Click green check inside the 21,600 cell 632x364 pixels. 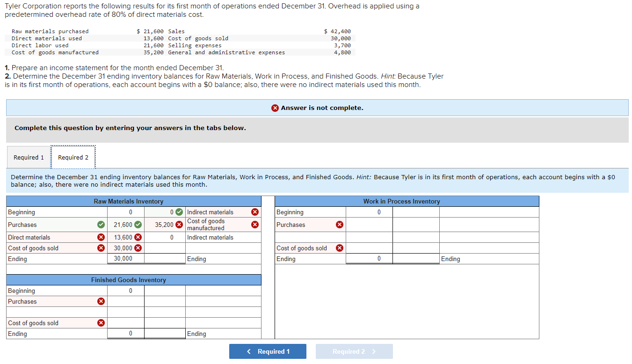138,225
